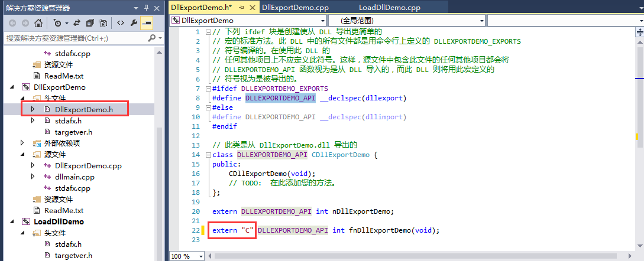Toggle Preview Selected Items highlighted button
Screen dimensions: 644x261
coord(146,23)
